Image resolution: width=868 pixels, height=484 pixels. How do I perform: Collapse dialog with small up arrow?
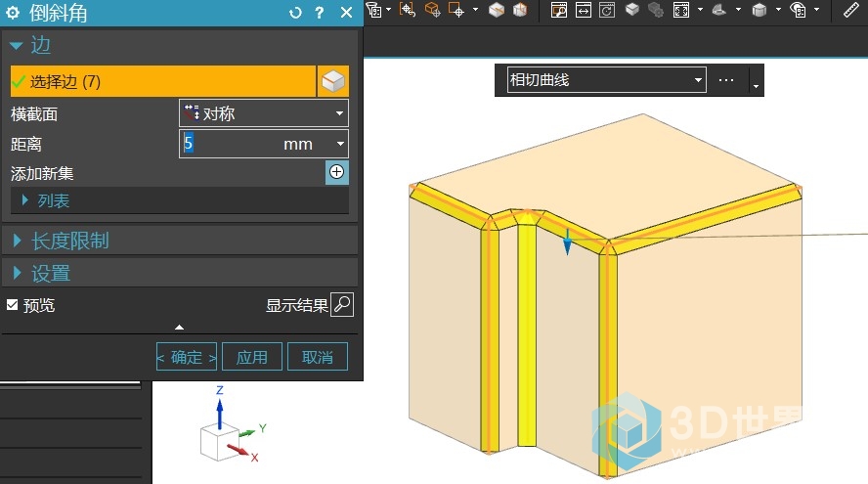click(x=179, y=328)
